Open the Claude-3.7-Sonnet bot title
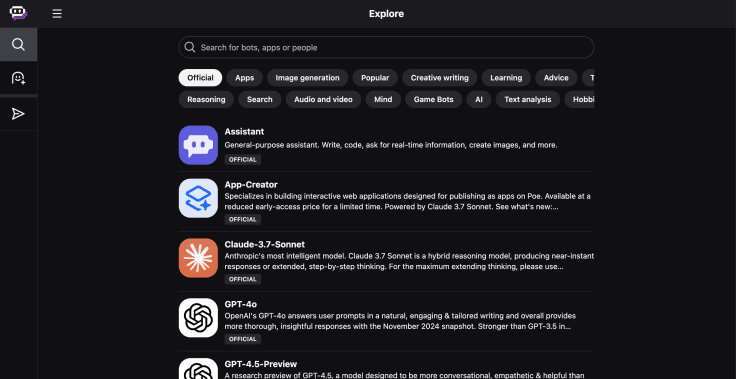Screen dimensions: 736x379 tap(265, 244)
